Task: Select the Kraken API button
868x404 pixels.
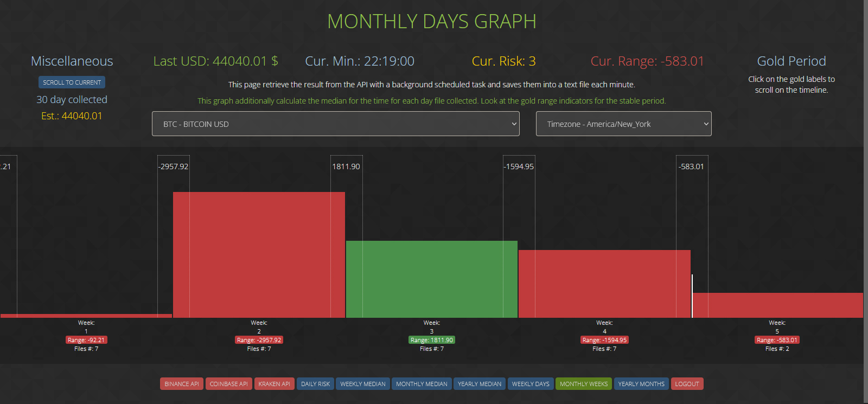Action: pyautogui.click(x=274, y=384)
